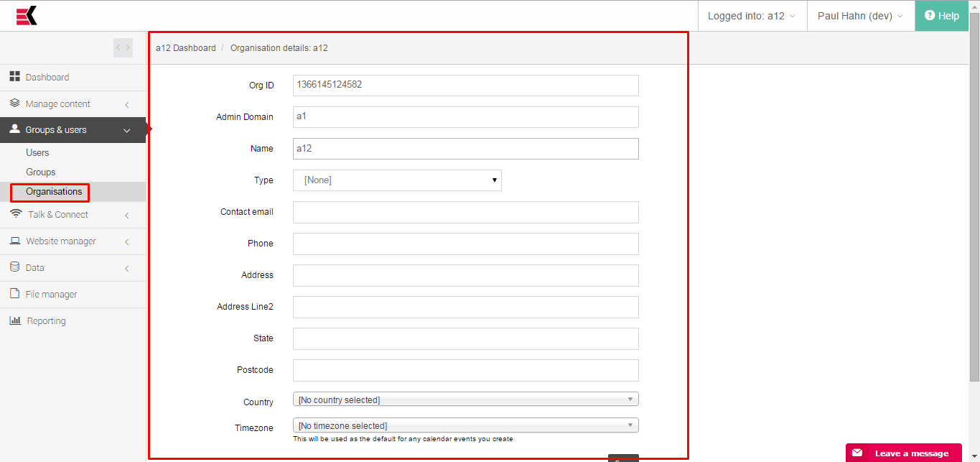This screenshot has height=462, width=980.
Task: Click the Address Line2 field
Action: [465, 306]
